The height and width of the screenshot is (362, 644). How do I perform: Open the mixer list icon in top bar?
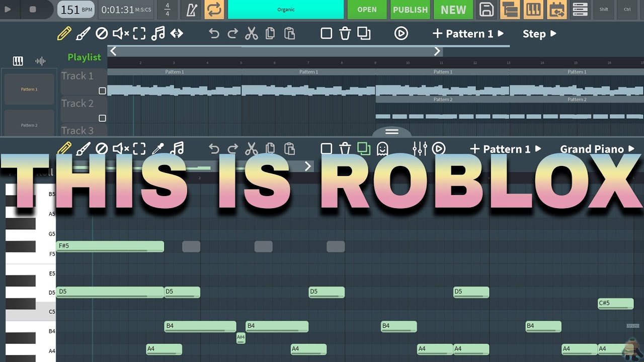point(580,10)
